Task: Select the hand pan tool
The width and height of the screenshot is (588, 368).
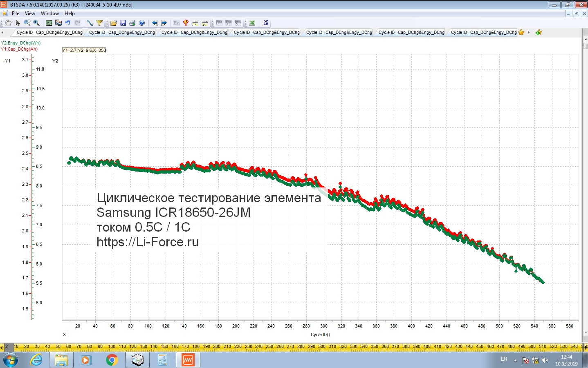Action: point(8,23)
